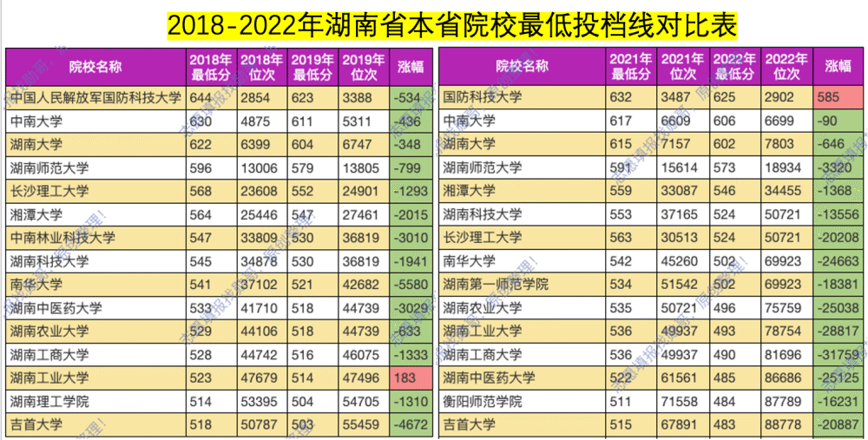Click the title 2018-2022年湖南省本省院校最低投档线对比表
This screenshot has width=868, height=440.
pos(452,26)
